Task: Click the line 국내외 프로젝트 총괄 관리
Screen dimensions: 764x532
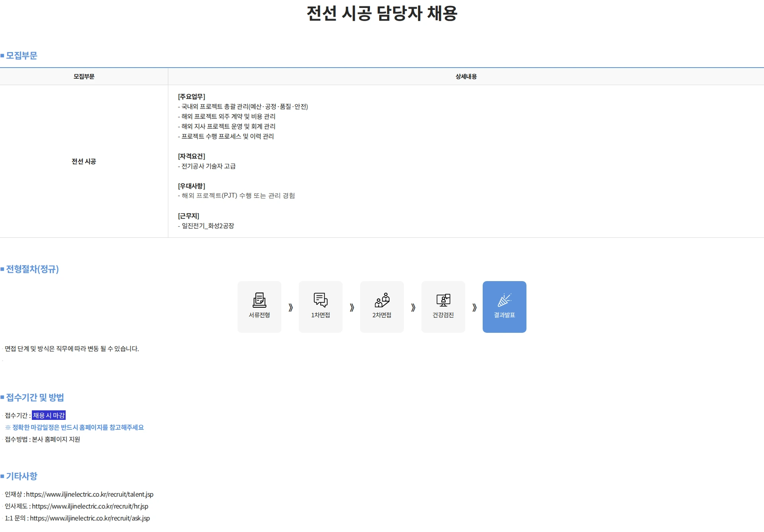Action: [243, 107]
